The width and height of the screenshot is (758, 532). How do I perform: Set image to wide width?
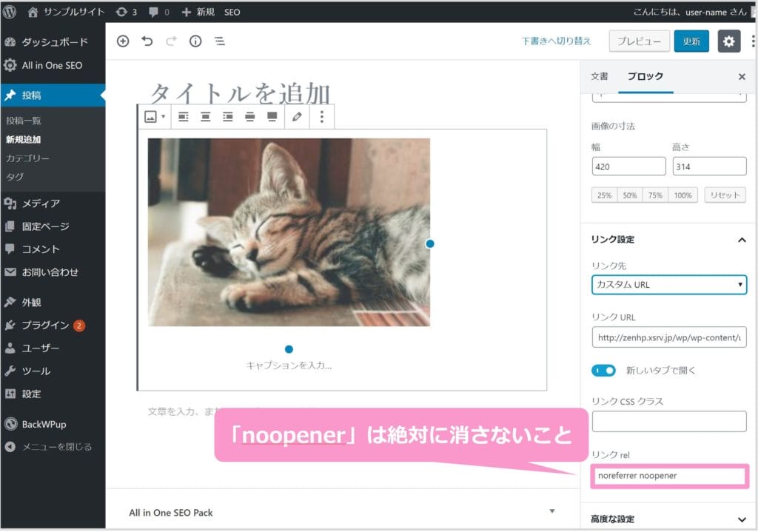tap(250, 116)
